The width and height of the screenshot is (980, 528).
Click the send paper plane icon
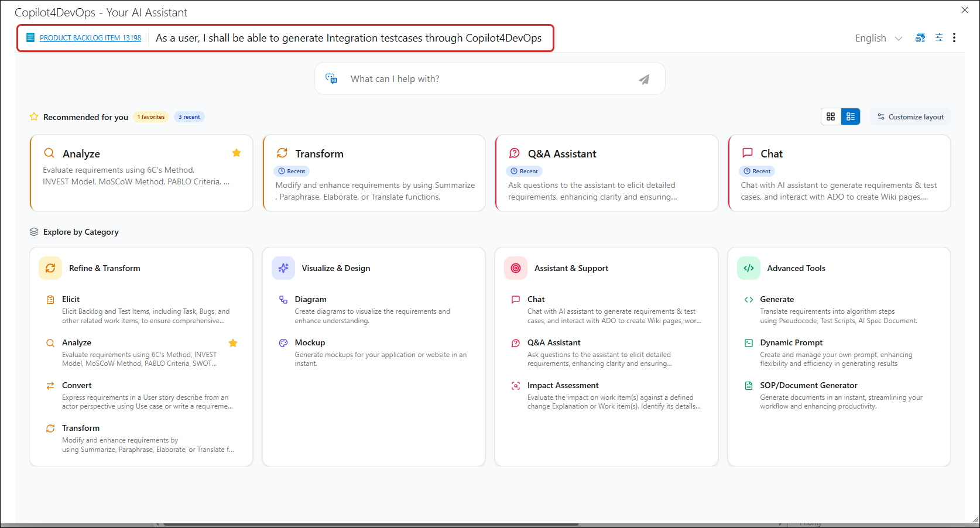point(643,79)
